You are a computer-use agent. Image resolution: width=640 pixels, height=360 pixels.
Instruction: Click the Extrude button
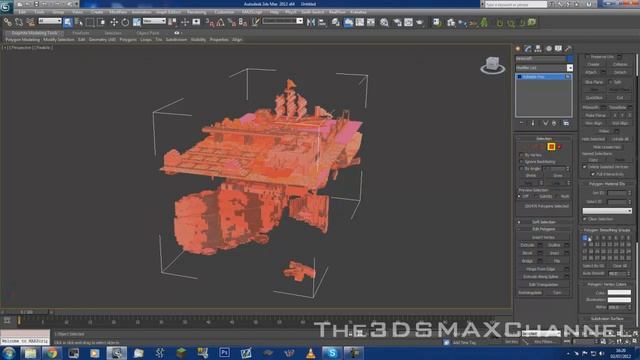pyautogui.click(x=528, y=245)
